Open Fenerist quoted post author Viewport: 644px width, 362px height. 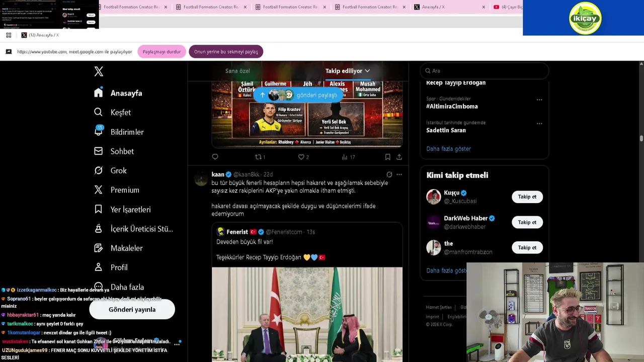point(237,232)
